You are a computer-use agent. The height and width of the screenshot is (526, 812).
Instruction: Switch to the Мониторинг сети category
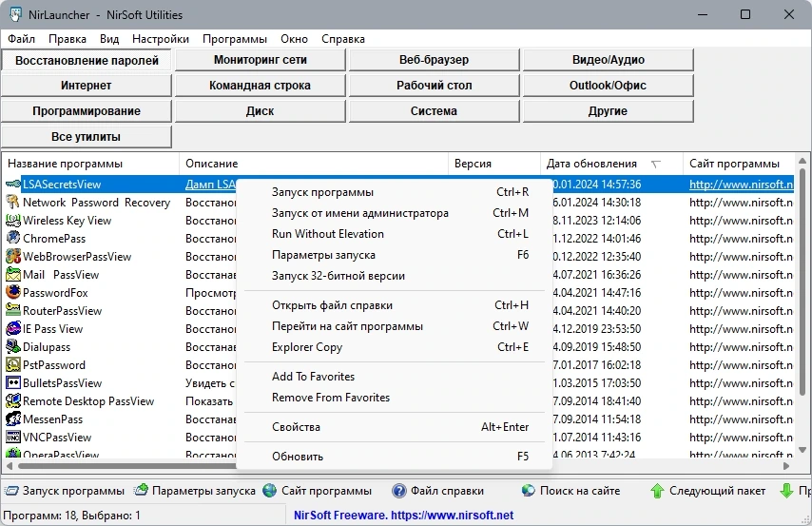click(260, 60)
